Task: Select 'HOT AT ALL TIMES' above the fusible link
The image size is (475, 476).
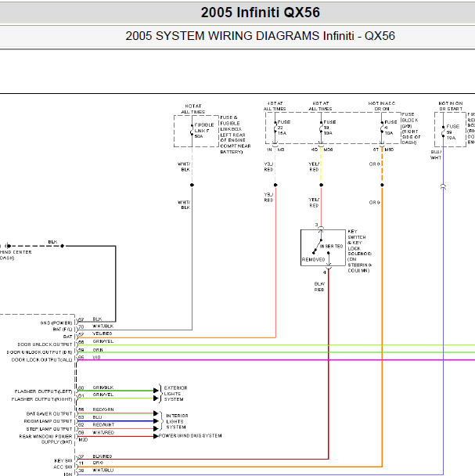Action: pos(193,109)
